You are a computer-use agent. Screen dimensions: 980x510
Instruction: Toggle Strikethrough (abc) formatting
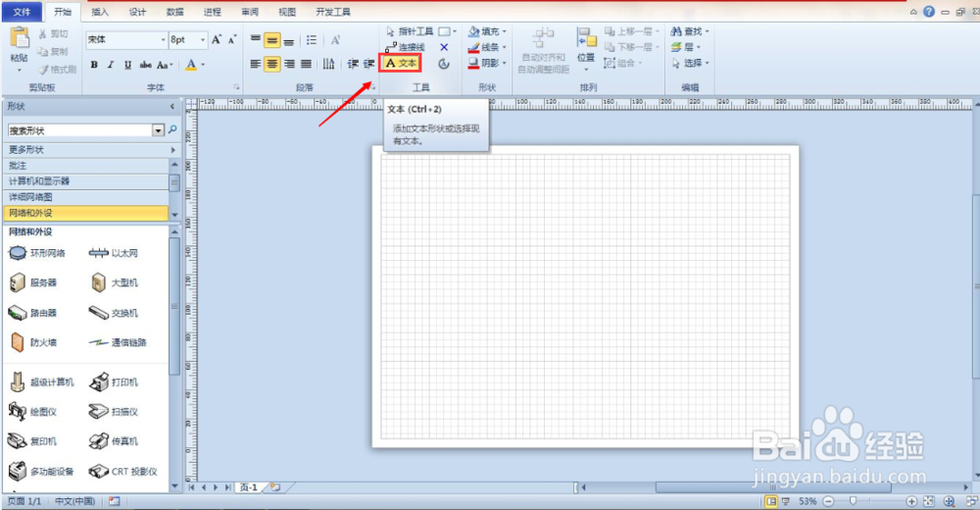coord(145,65)
